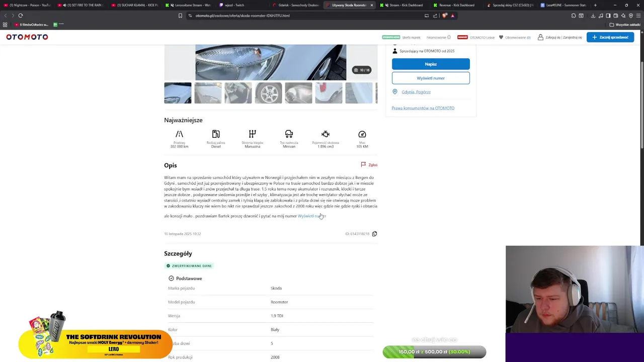Open Brave Wallet icon
The image size is (644, 362).
click(616, 16)
